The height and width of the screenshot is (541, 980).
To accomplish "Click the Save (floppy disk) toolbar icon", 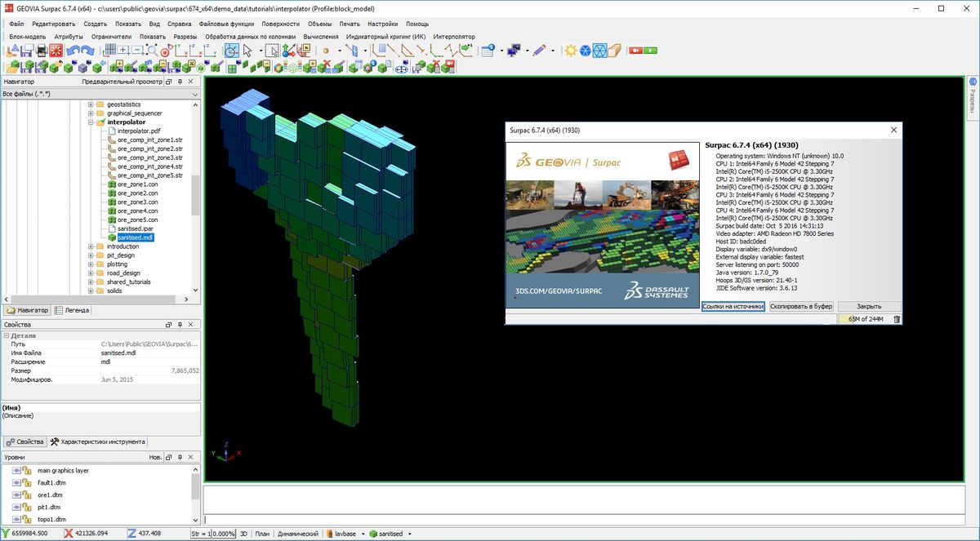I will tap(27, 51).
